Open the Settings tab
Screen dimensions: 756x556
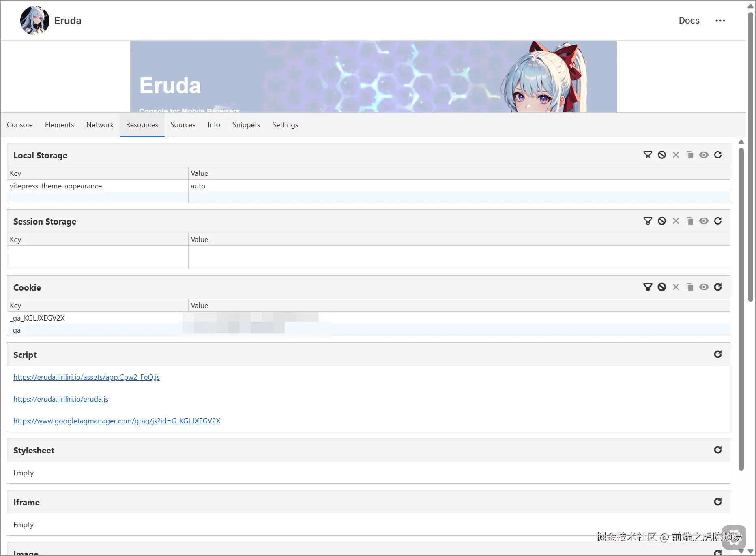point(285,125)
